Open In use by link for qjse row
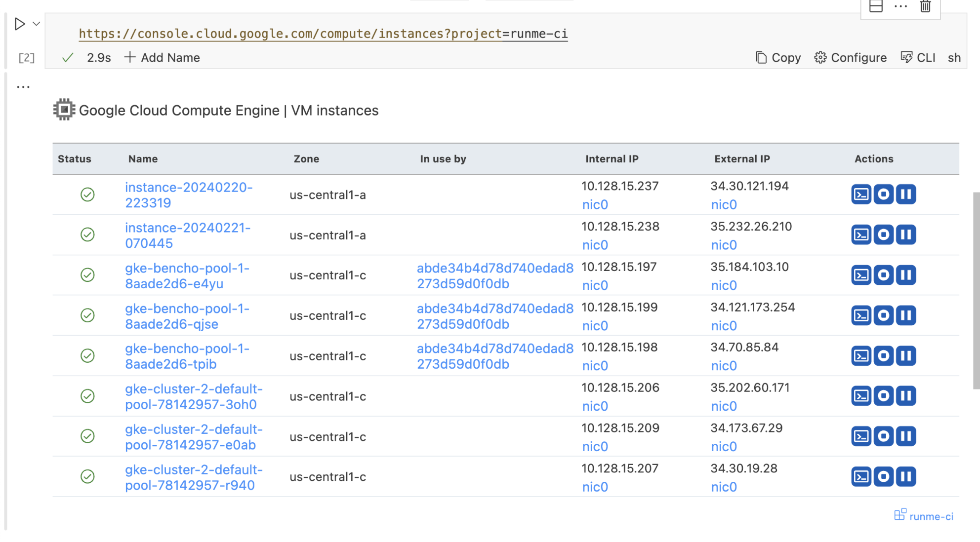The height and width of the screenshot is (542, 980). (x=495, y=316)
